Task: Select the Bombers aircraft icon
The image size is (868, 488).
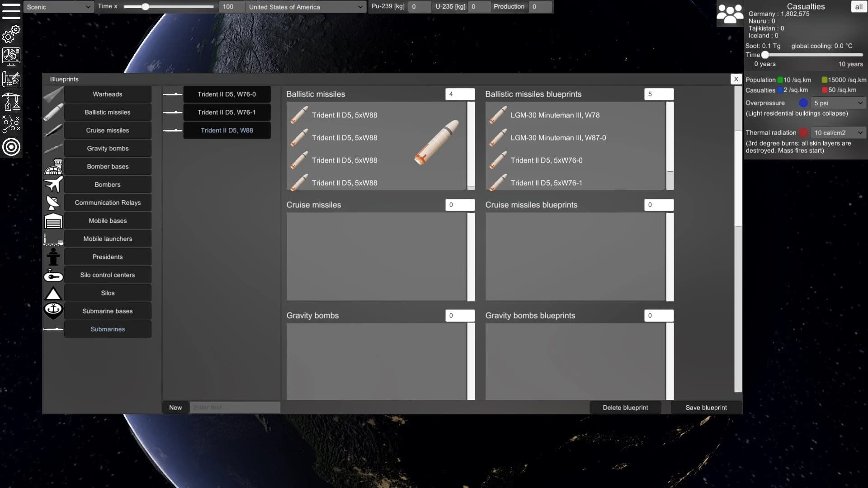Action: click(x=53, y=184)
